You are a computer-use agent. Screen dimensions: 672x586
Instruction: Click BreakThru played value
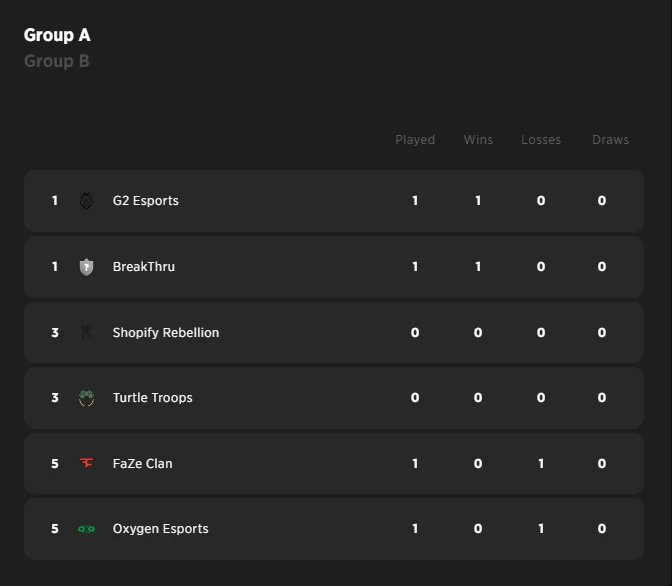point(415,267)
